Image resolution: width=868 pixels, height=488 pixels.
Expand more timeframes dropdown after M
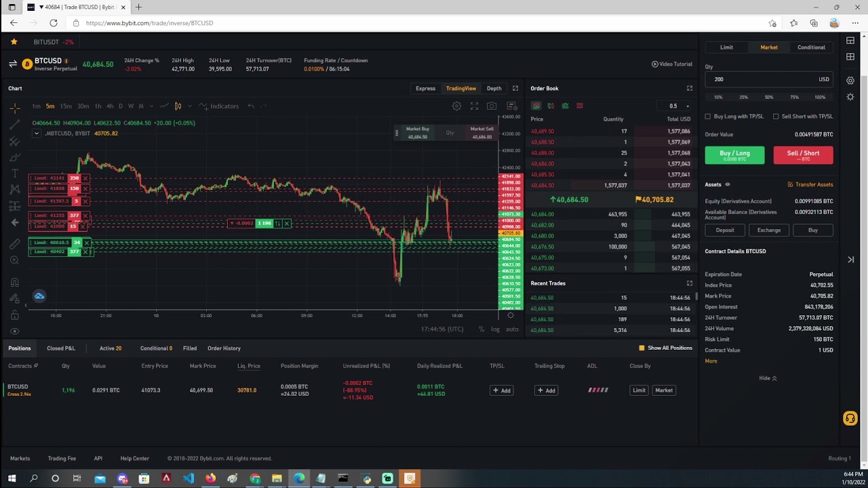point(151,106)
